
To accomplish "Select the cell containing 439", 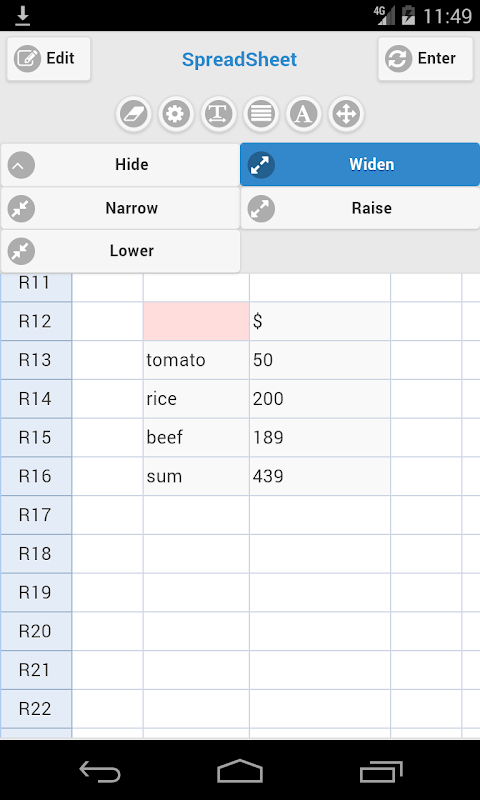I will 320,476.
